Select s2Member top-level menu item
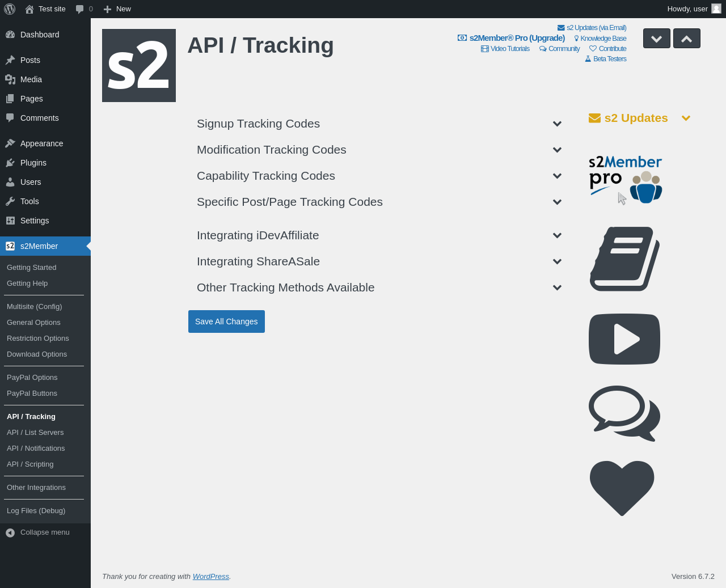 [x=45, y=246]
